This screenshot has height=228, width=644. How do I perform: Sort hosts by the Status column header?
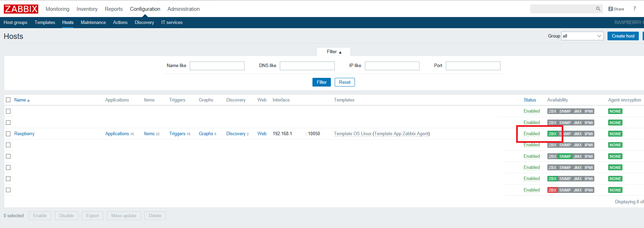530,100
